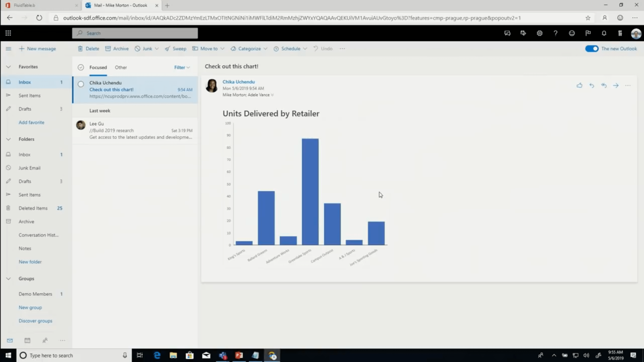Switch to the Focused tab
644x362 pixels.
tap(98, 67)
